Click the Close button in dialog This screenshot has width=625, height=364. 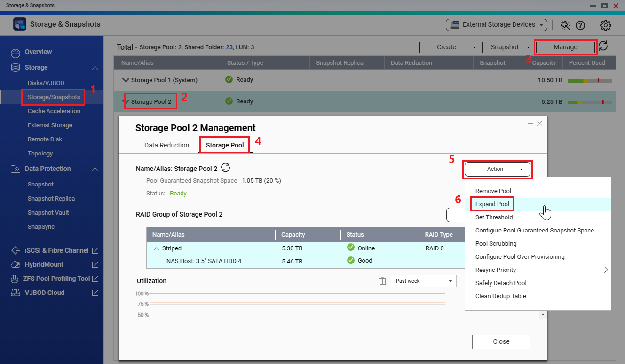coord(501,341)
